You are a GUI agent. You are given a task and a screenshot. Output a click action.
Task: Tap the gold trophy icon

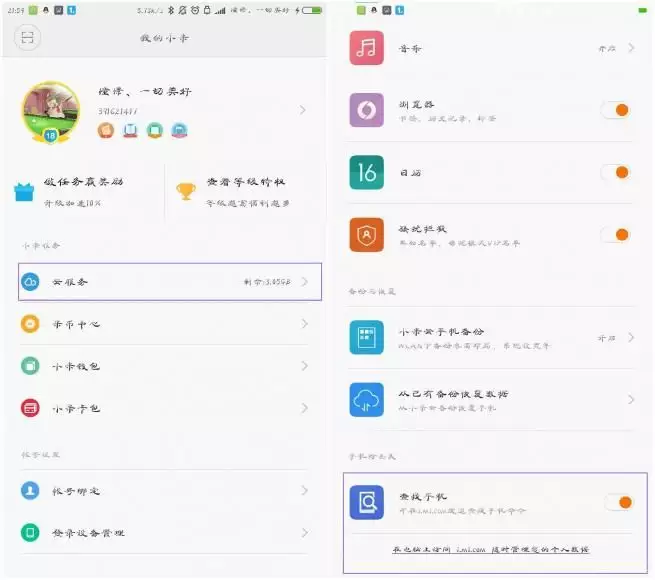(186, 192)
